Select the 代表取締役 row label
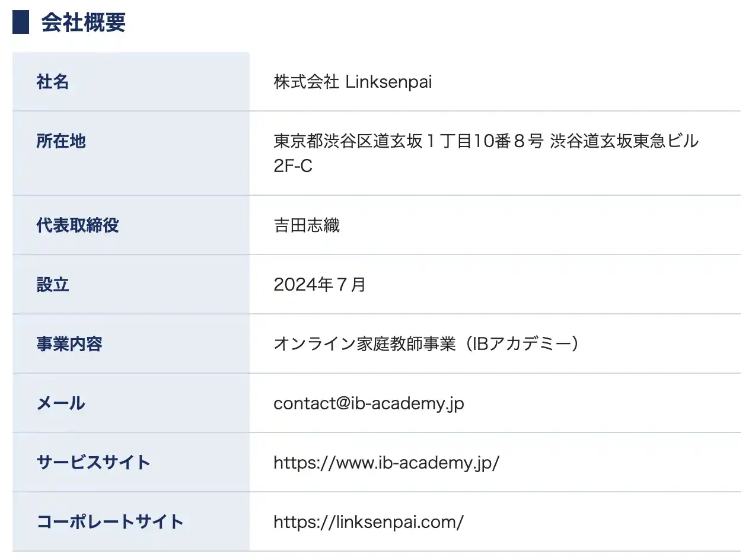This screenshot has height=560, width=752. click(78, 225)
